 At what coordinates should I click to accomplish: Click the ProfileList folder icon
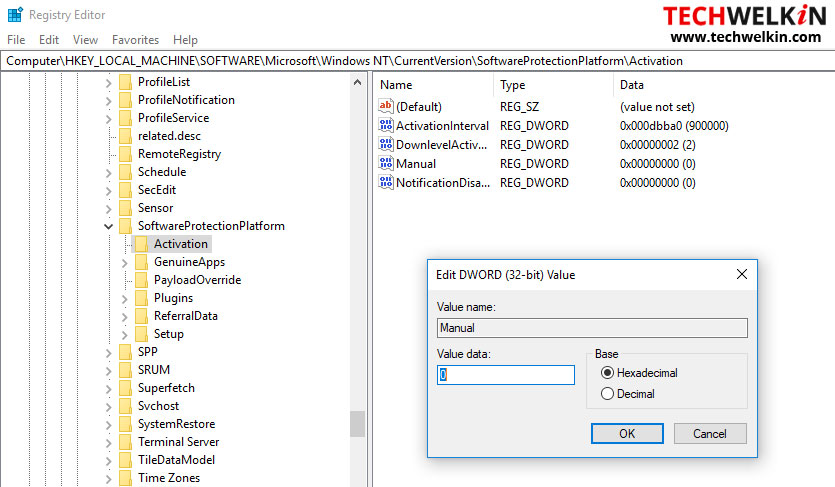coord(125,81)
